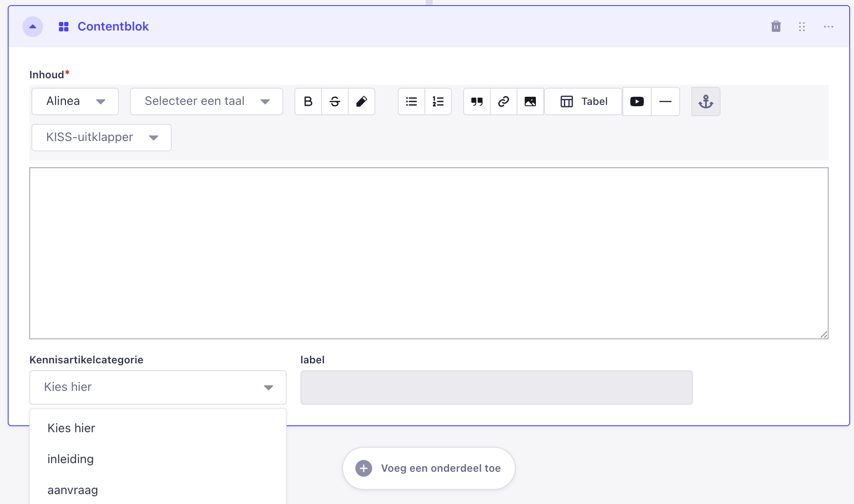Insert a numbered list

[x=438, y=101]
